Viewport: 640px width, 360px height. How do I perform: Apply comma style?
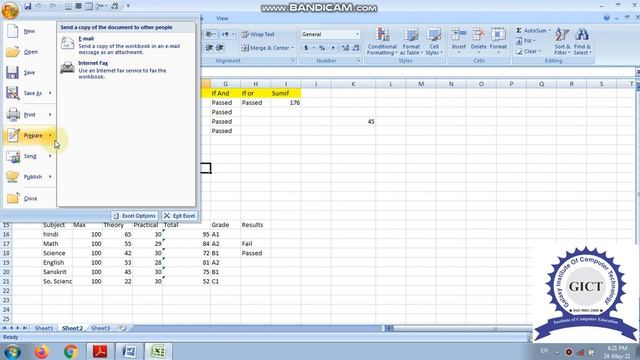[x=333, y=48]
